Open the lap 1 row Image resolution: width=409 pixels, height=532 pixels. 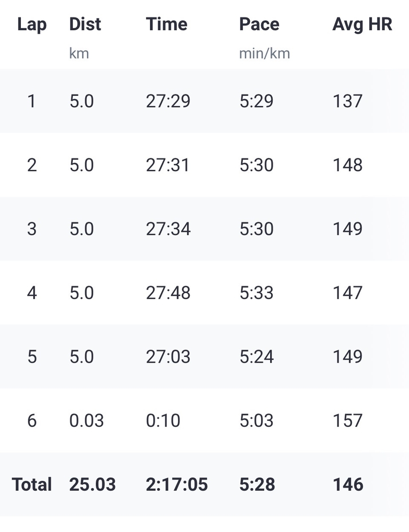click(x=204, y=101)
